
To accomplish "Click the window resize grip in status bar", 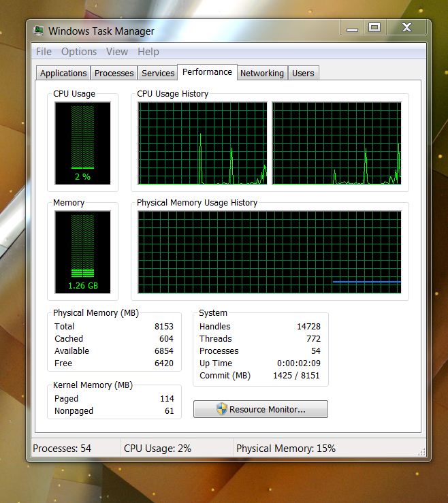I will pyautogui.click(x=421, y=452).
